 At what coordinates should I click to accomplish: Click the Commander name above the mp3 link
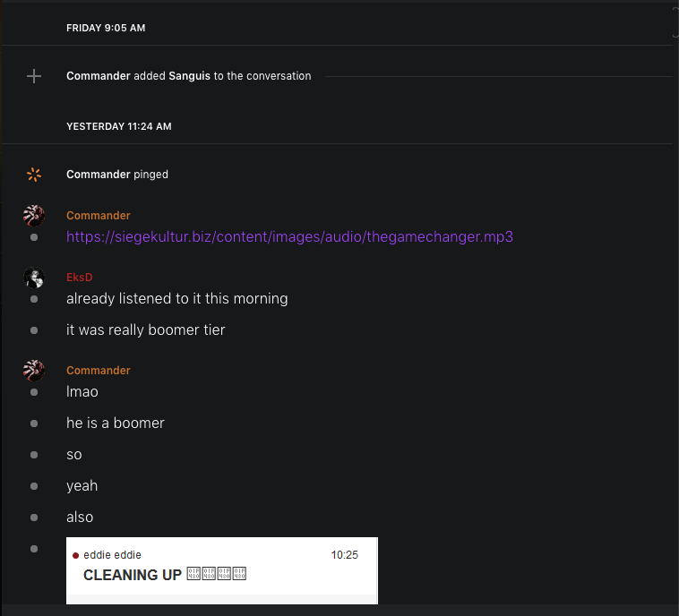99,216
